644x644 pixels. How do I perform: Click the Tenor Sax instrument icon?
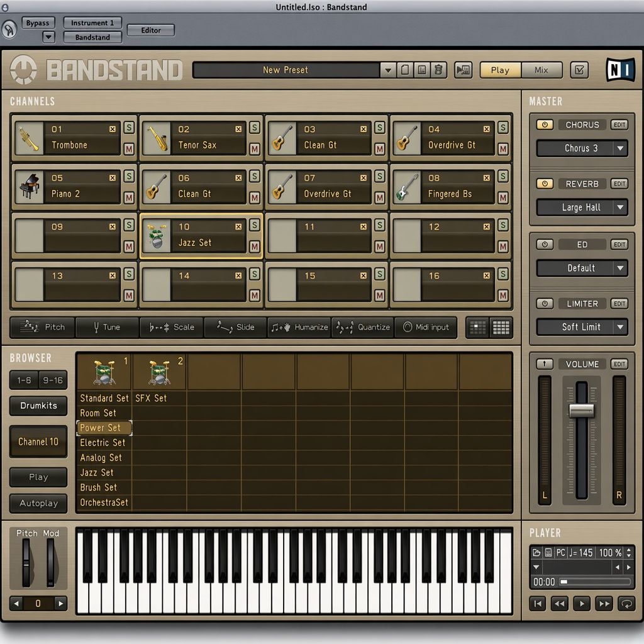point(157,138)
